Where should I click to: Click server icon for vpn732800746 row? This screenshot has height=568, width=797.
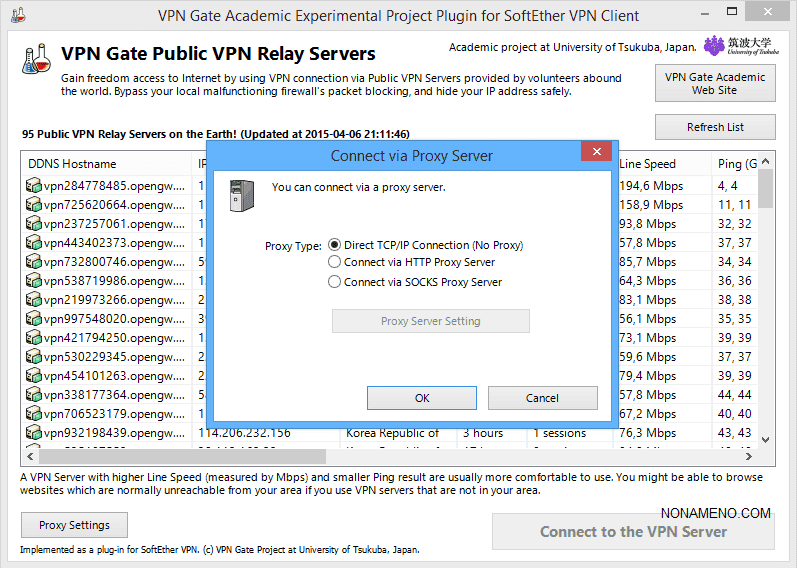[x=34, y=262]
